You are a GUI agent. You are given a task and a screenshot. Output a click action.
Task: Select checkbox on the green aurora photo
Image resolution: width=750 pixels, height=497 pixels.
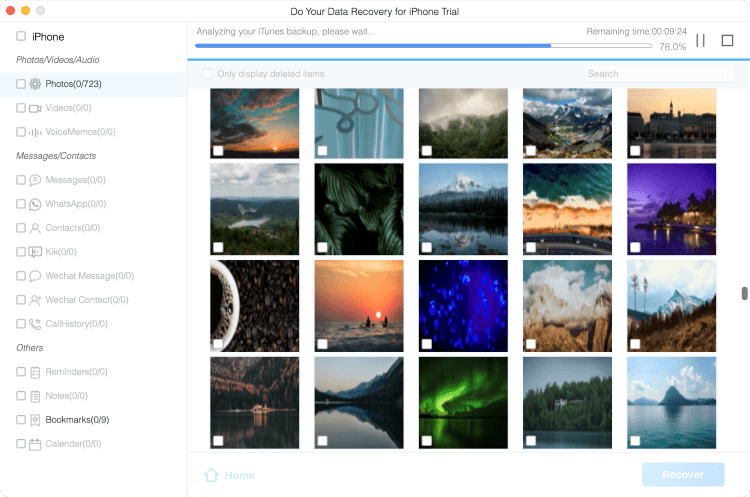pos(427,441)
